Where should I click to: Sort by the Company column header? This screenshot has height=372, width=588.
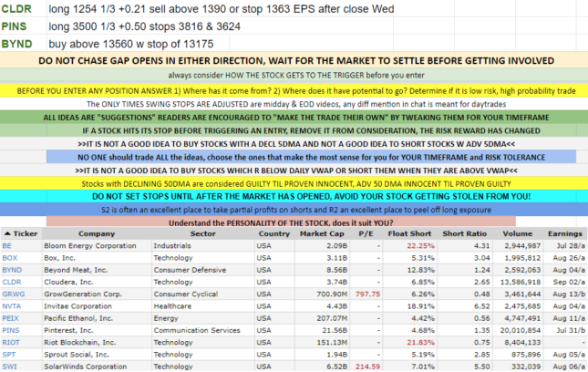[x=97, y=233]
